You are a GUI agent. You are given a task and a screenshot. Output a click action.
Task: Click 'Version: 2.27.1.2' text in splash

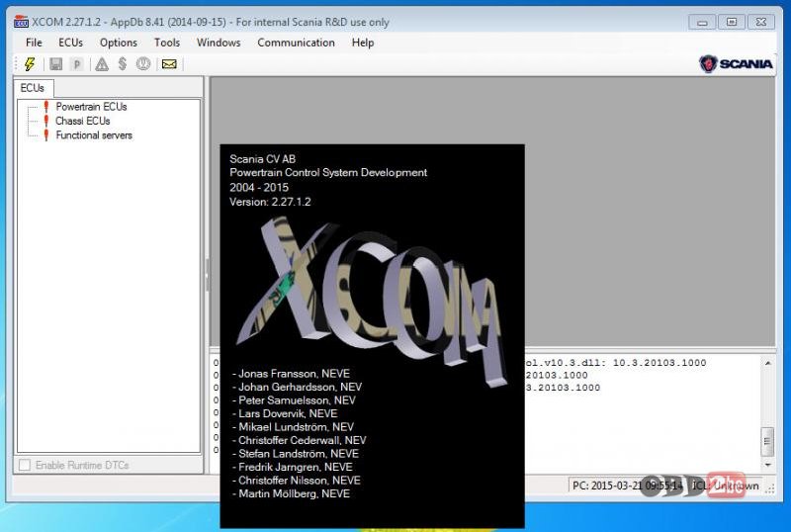pos(270,202)
